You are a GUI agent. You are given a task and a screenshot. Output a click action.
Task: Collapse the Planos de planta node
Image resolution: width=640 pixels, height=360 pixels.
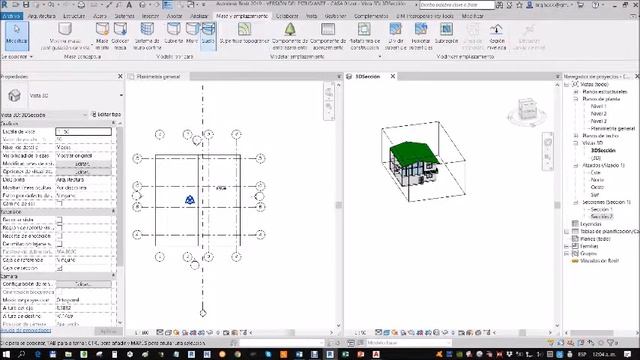[x=576, y=99]
